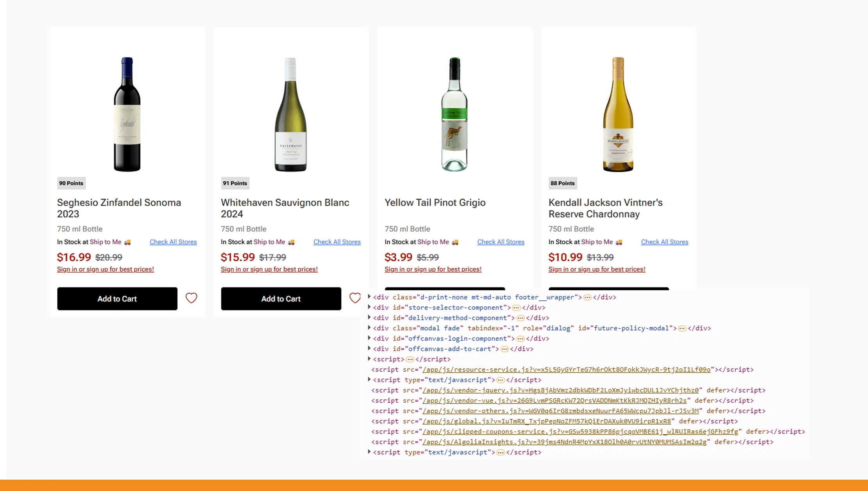Click the Seghesio Zinfandel bottle image

click(x=127, y=115)
